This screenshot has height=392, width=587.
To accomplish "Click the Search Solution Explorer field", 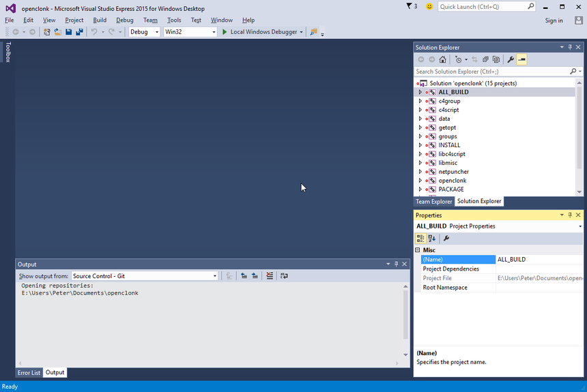I will coord(491,72).
